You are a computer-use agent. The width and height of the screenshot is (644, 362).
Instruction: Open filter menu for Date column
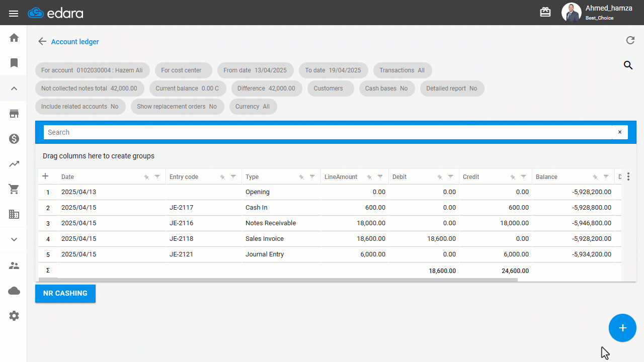click(157, 176)
